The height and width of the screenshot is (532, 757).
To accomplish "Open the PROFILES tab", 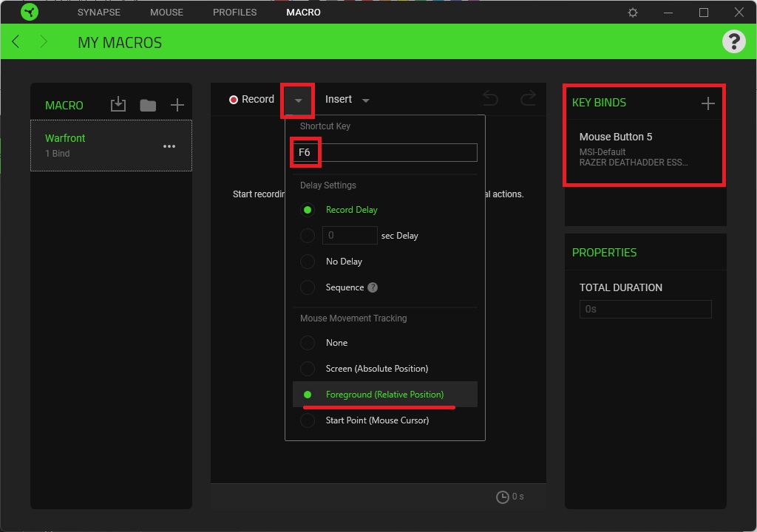I will point(234,12).
